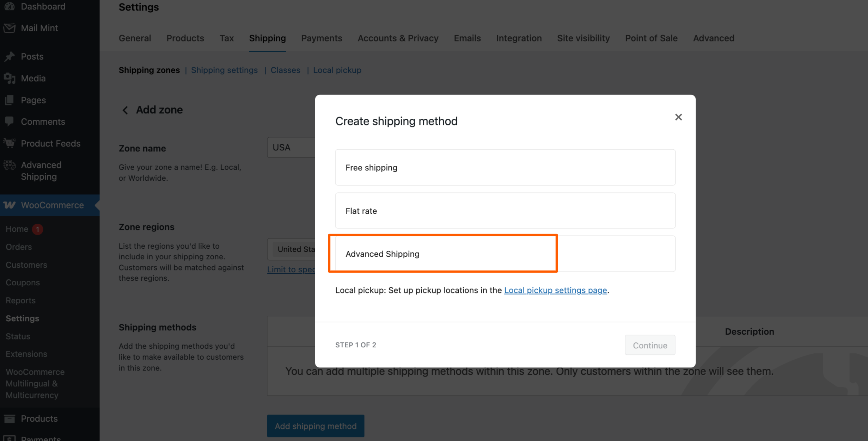Click the Shipping zones sub-link
Image resolution: width=868 pixels, height=441 pixels.
149,70
